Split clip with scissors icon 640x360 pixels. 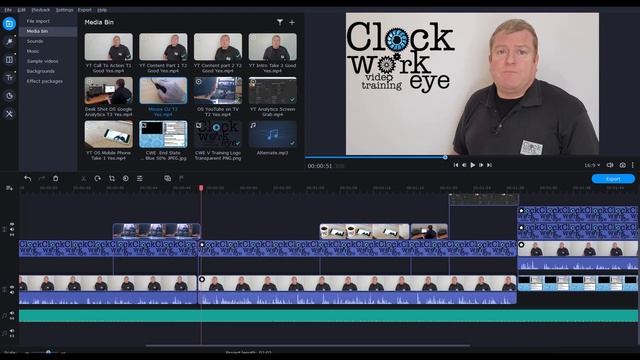(84, 178)
